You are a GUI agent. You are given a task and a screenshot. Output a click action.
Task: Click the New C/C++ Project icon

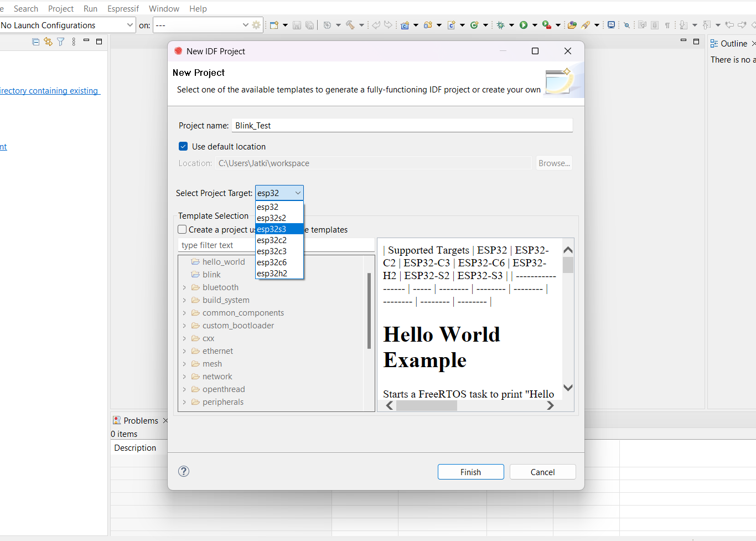coord(405,25)
